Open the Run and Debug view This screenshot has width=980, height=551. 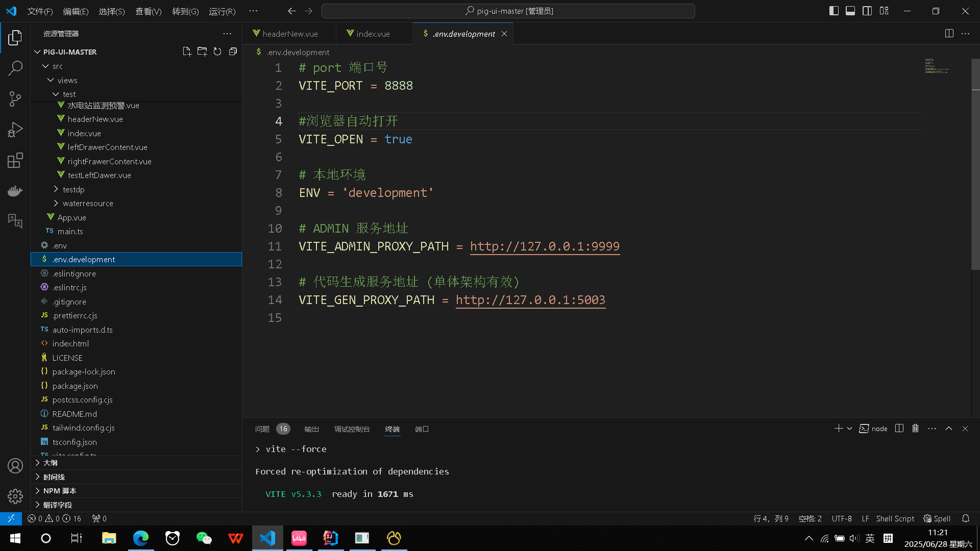tap(15, 130)
